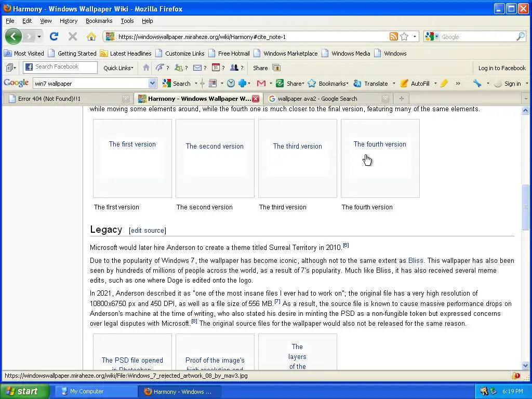
Task: Follow citation reference 6
Action: [345, 245]
